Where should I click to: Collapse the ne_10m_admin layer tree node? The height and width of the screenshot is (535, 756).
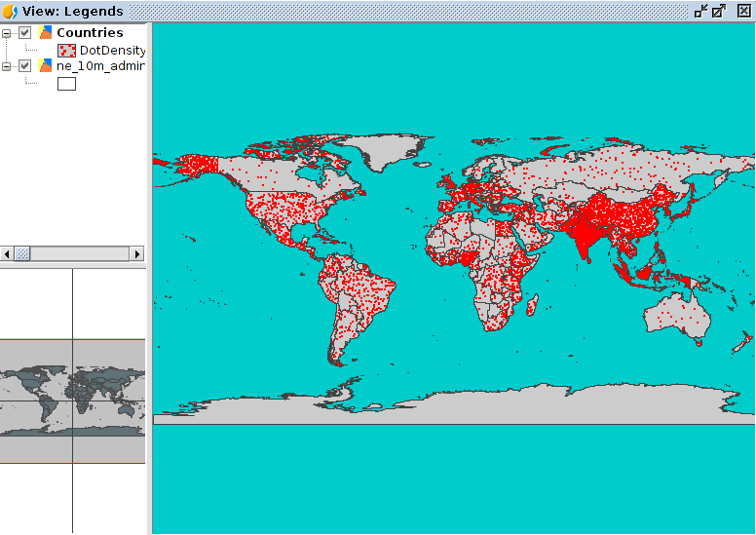pos(7,66)
